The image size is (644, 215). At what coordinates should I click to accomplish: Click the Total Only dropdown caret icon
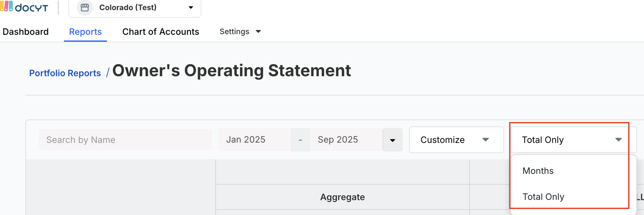point(619,140)
